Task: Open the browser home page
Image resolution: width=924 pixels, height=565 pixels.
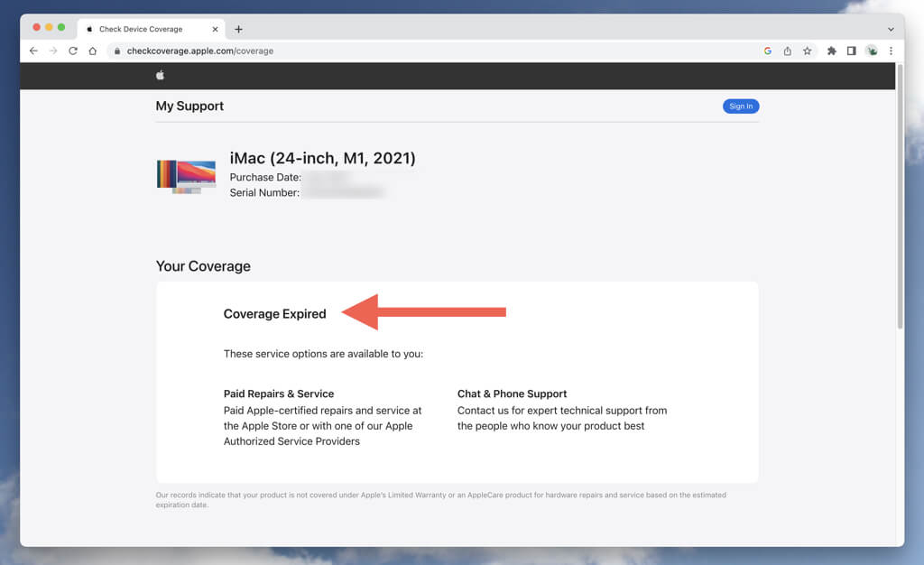Action: tap(93, 51)
